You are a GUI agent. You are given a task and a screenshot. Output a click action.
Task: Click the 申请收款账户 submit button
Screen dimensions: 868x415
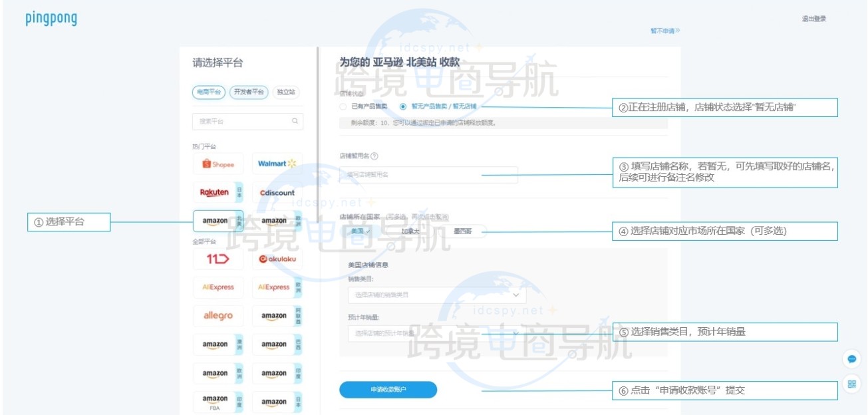coord(388,390)
